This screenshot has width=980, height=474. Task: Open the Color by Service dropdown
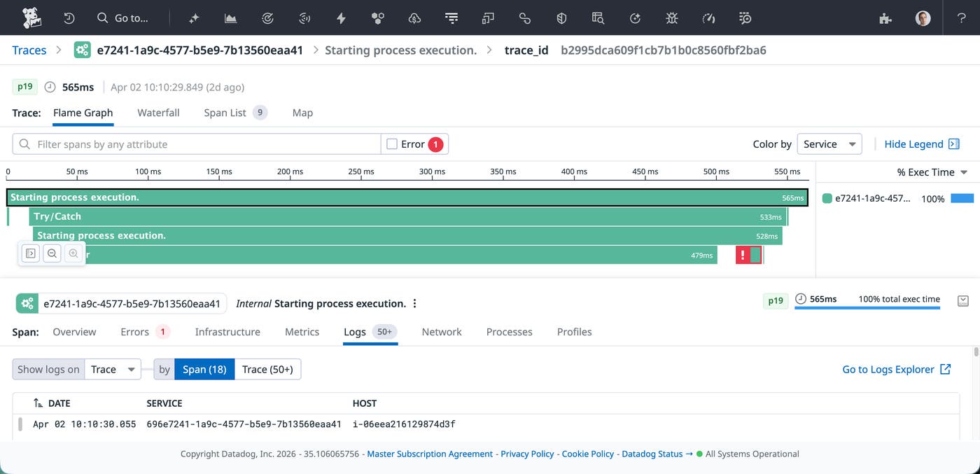[x=829, y=144]
